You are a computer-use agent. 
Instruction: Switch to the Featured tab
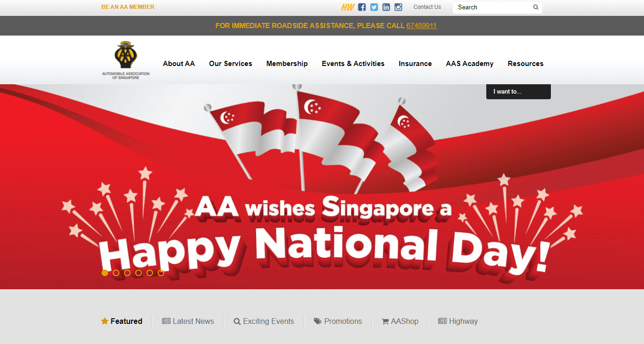click(122, 322)
